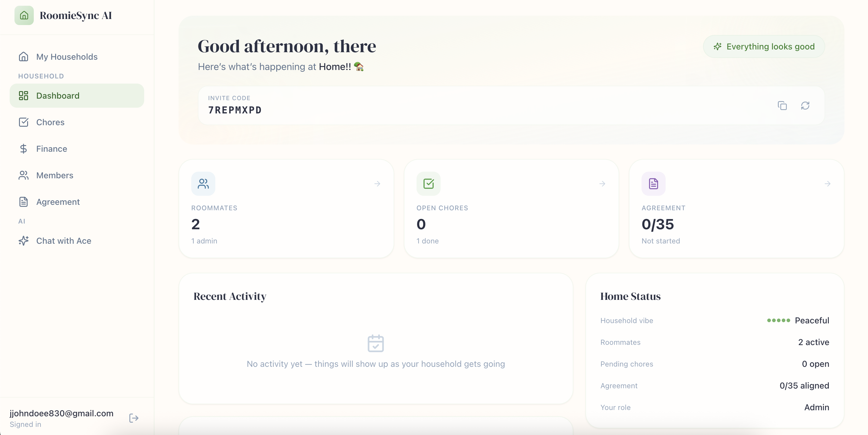The height and width of the screenshot is (435, 868).
Task: Click the Roommates card people icon
Action: [203, 184]
